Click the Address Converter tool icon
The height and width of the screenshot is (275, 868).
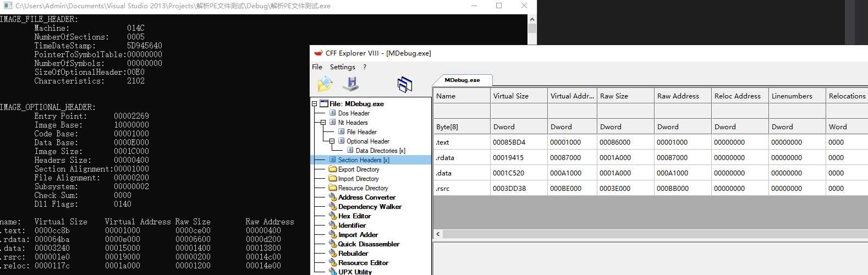333,197
